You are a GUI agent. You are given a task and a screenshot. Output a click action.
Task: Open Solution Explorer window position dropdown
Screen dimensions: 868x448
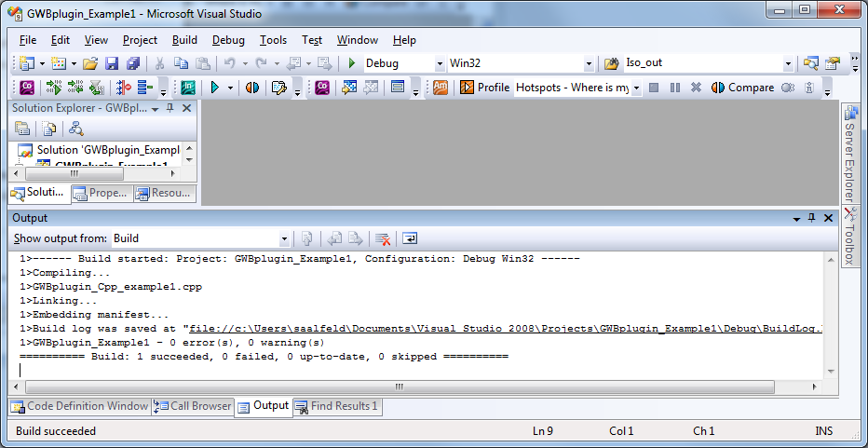tap(156, 108)
